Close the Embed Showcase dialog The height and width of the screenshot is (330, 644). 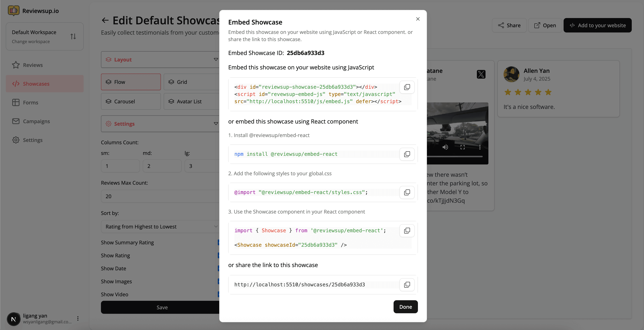(x=418, y=19)
